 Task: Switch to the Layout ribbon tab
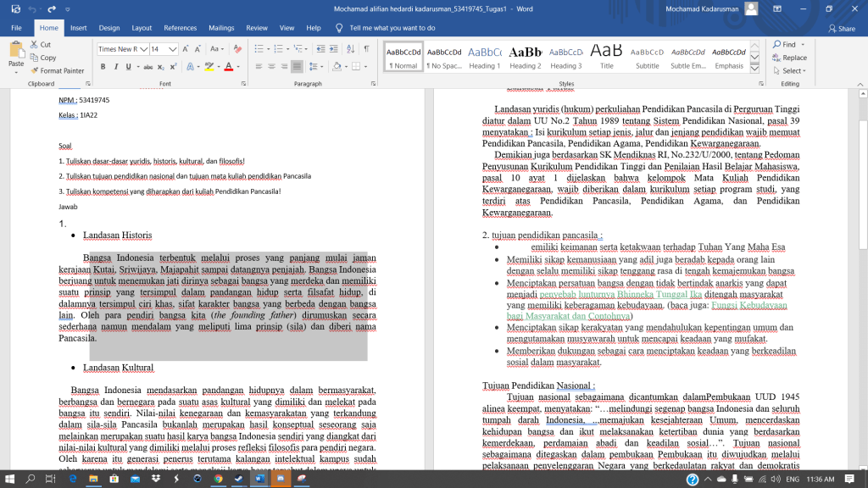(142, 27)
